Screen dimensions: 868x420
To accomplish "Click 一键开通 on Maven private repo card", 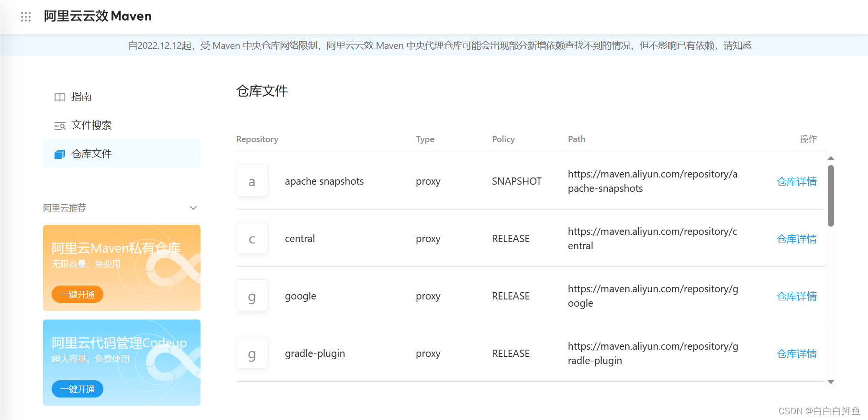I will point(78,294).
